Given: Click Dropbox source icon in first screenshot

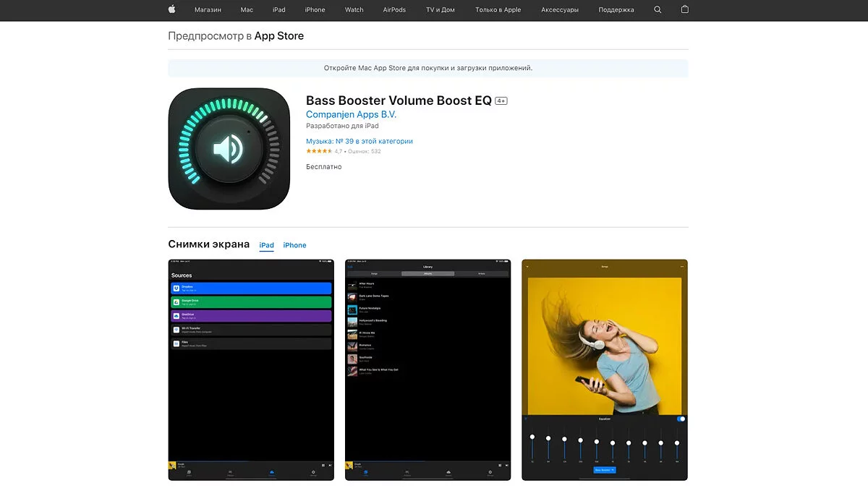Looking at the screenshot, I should (176, 288).
